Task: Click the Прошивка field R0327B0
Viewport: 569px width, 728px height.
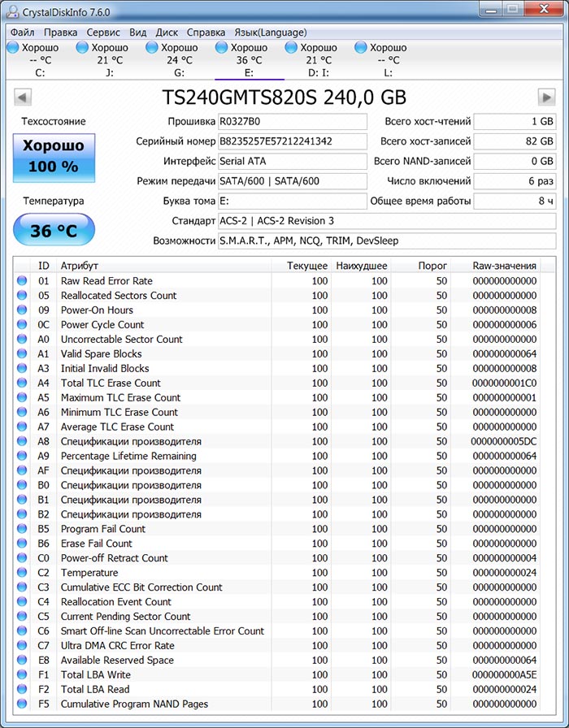Action: pos(293,122)
